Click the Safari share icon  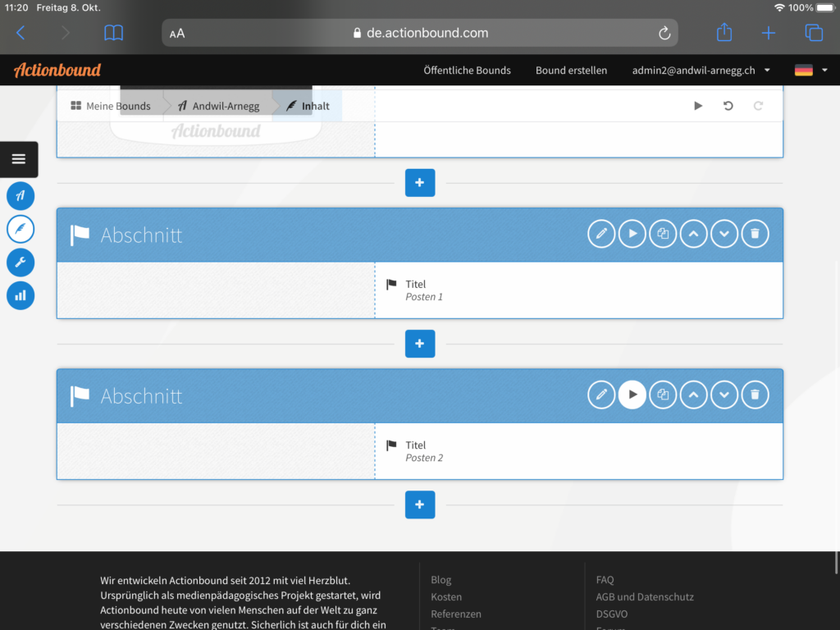point(724,33)
